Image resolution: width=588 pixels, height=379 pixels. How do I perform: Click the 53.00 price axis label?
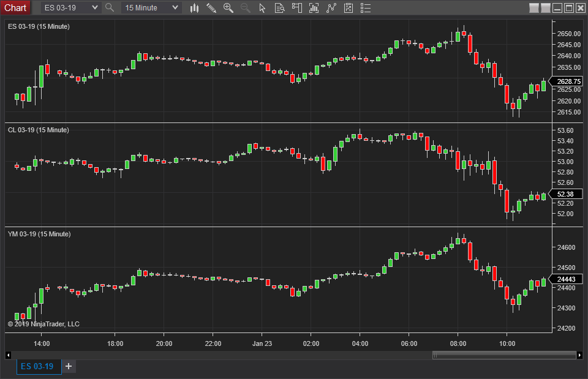pyautogui.click(x=565, y=162)
